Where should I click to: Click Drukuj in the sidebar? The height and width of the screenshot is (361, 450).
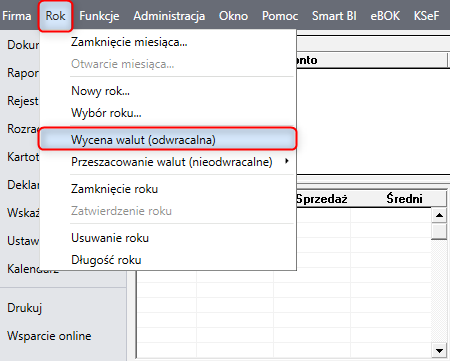click(25, 308)
